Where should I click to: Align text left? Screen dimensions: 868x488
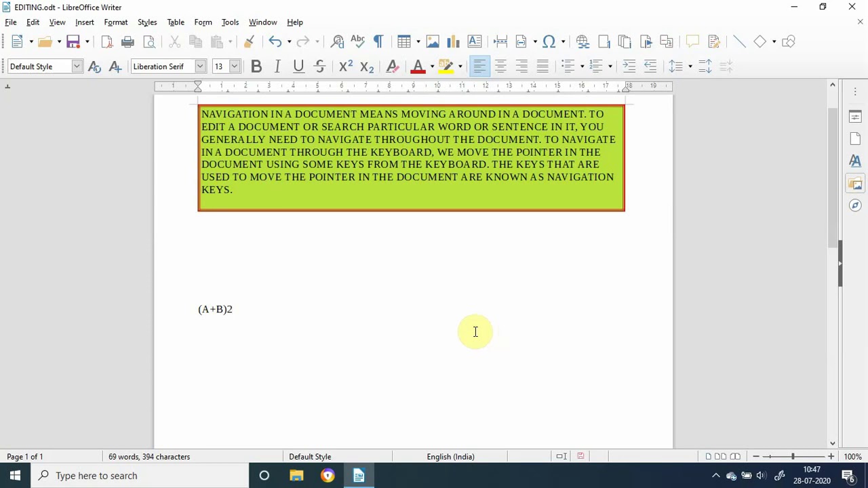pyautogui.click(x=479, y=66)
